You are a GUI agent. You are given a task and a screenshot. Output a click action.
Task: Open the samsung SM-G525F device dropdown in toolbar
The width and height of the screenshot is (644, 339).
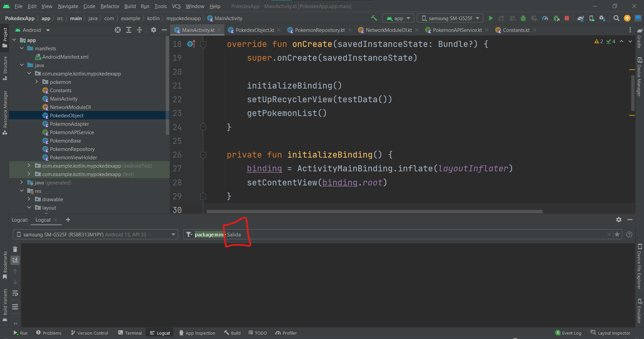pyautogui.click(x=450, y=18)
